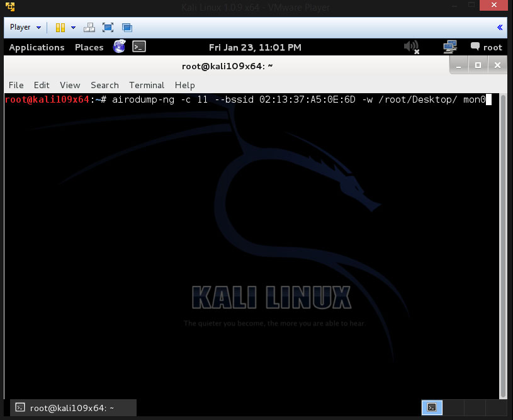This screenshot has height=420, width=513.
Task: Open the terminal View menu
Action: pos(70,85)
